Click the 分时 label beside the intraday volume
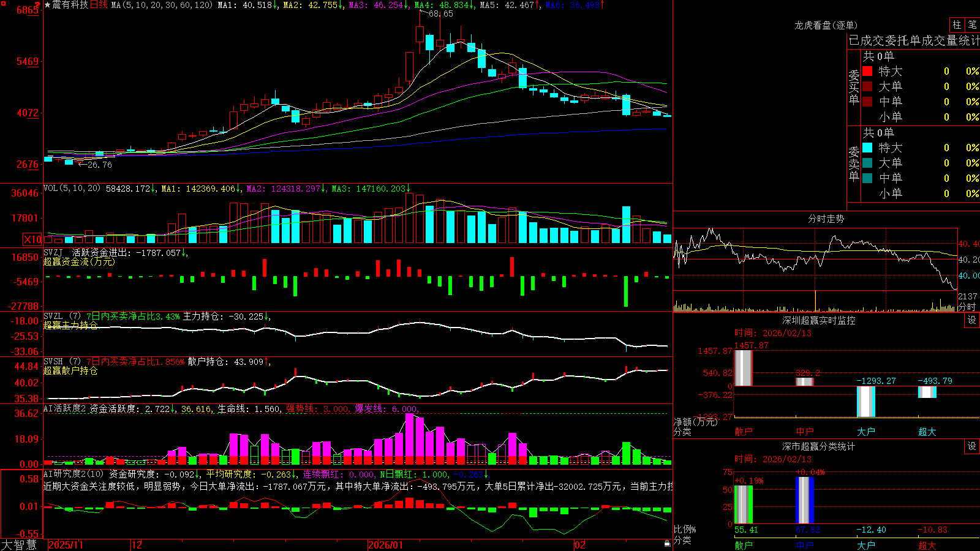This screenshot has height=551, width=980. (x=967, y=307)
